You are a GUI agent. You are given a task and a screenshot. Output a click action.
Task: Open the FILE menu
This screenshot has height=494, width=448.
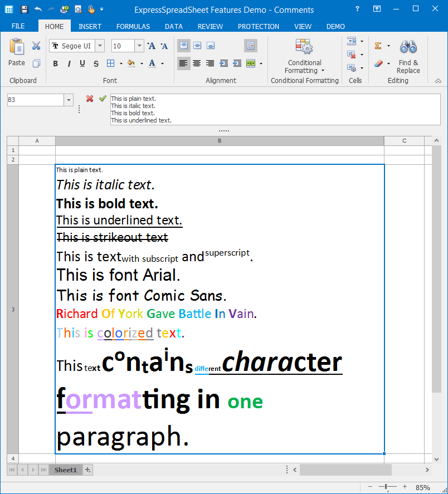tap(18, 26)
